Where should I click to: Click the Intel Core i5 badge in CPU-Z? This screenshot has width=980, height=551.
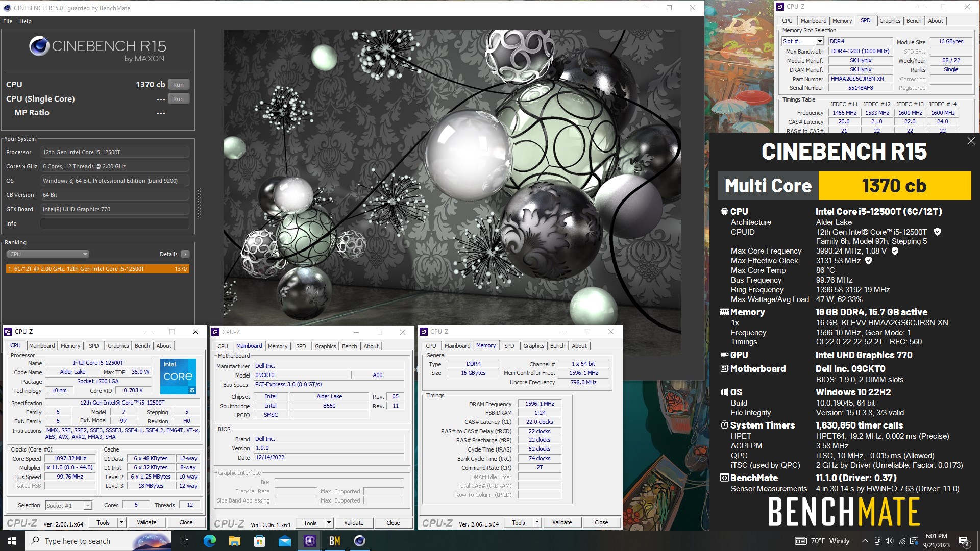tap(178, 377)
